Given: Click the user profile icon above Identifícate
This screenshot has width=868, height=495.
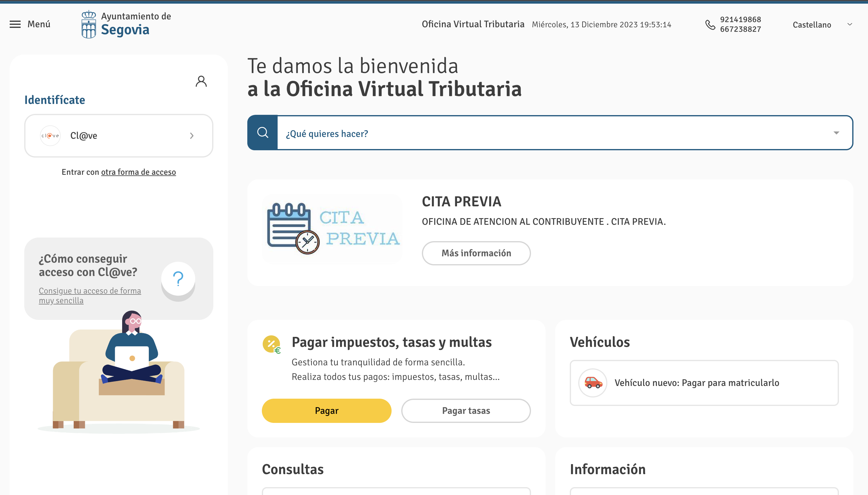Looking at the screenshot, I should tap(201, 81).
